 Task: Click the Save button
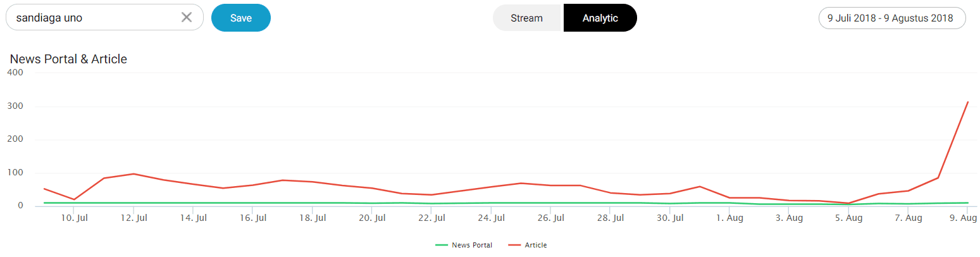241,18
